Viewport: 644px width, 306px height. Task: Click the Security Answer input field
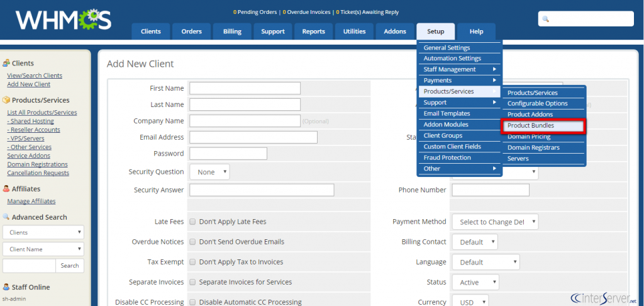click(x=262, y=190)
